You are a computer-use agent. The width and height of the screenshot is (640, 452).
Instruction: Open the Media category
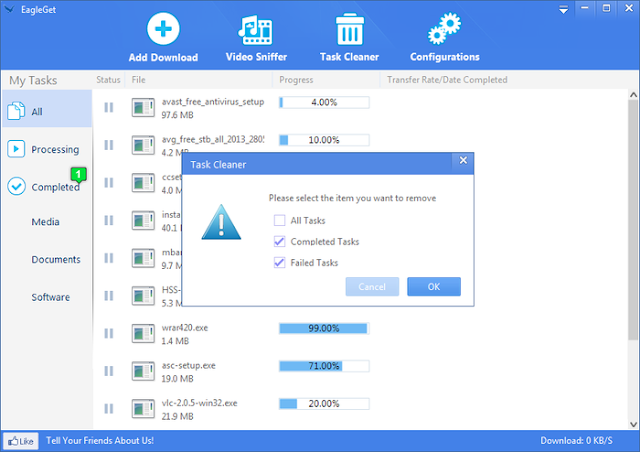(x=45, y=222)
